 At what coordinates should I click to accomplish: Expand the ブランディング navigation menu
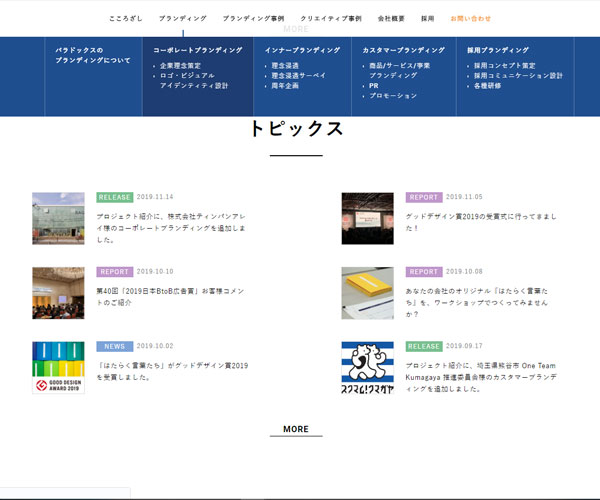click(182, 18)
